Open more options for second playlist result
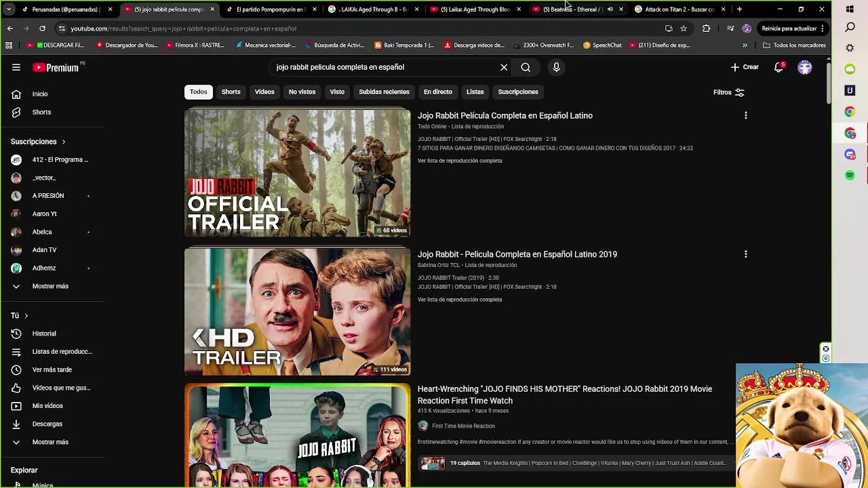 point(745,254)
